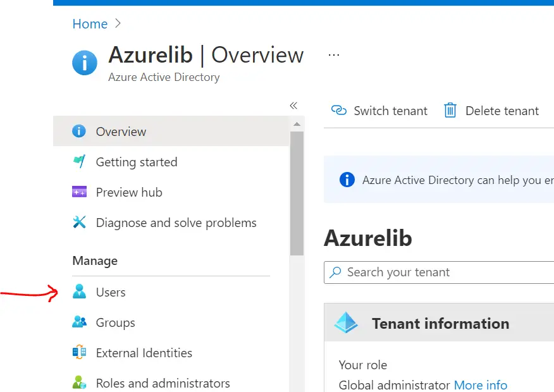554x392 pixels.
Task: Click the Preview hub icon
Action: [79, 192]
